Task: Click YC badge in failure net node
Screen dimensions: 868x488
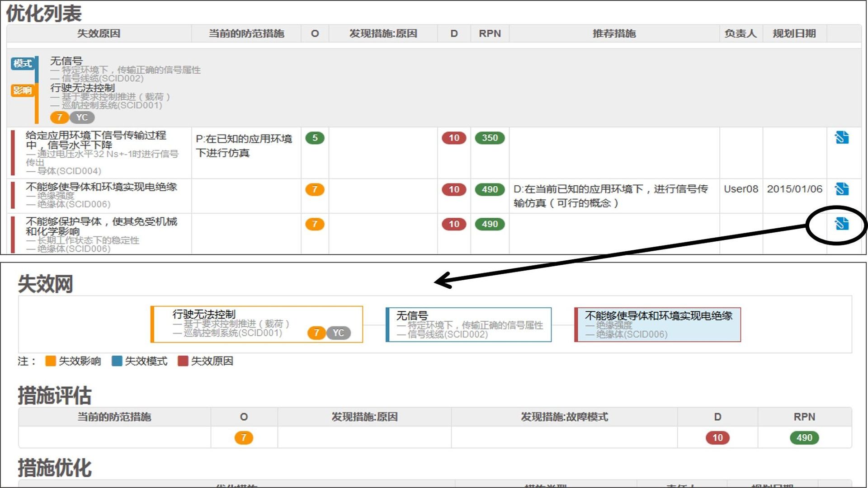Action: point(338,333)
